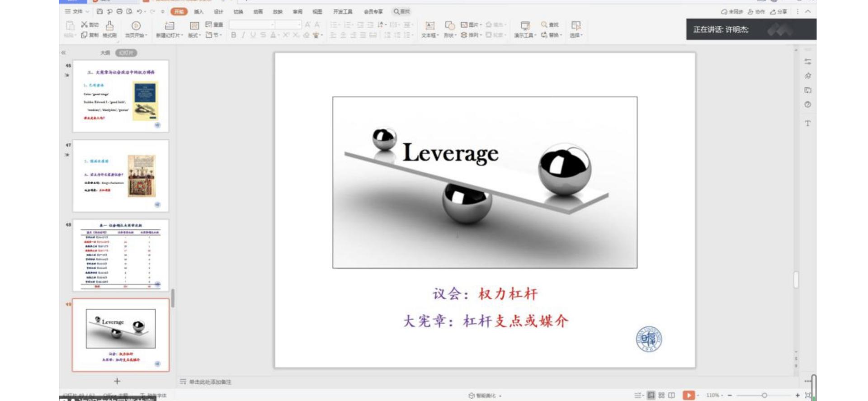
Task: Click the Save icon in quick access toolbar
Action: (x=100, y=11)
